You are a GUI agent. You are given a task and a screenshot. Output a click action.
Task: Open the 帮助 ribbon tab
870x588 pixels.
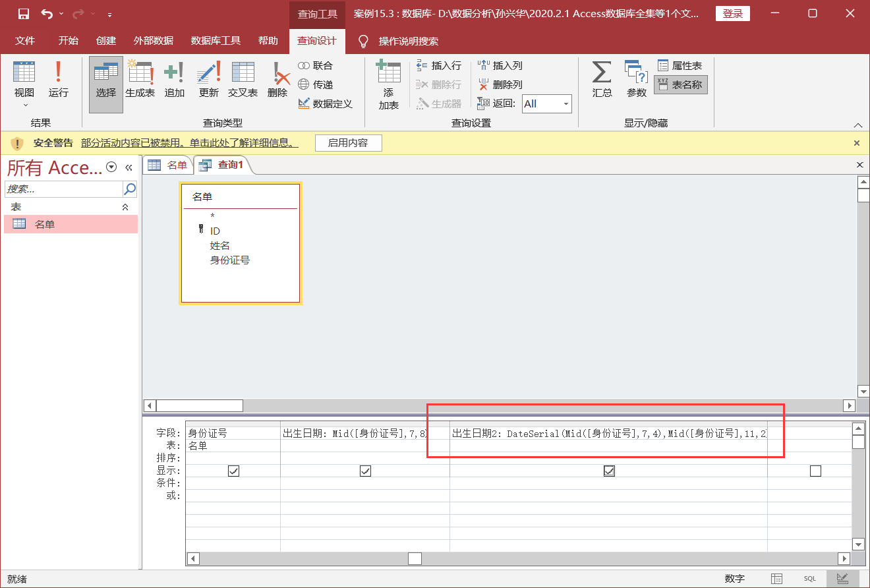pos(268,40)
